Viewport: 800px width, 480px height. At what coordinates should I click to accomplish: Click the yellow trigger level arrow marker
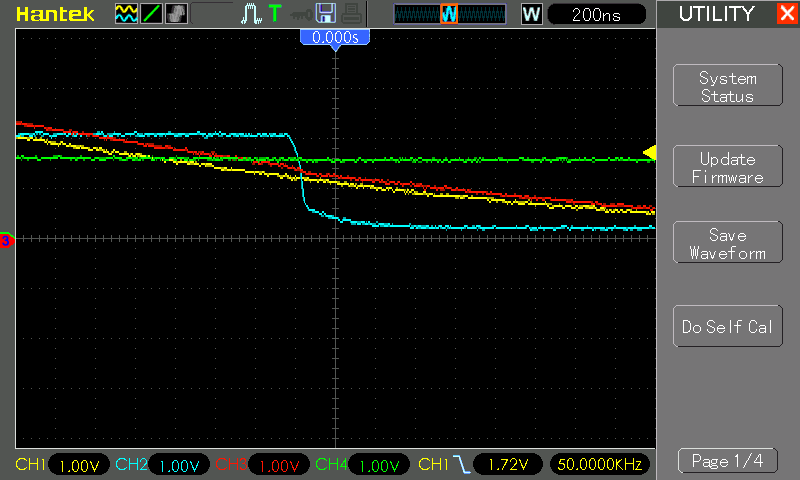(649, 152)
